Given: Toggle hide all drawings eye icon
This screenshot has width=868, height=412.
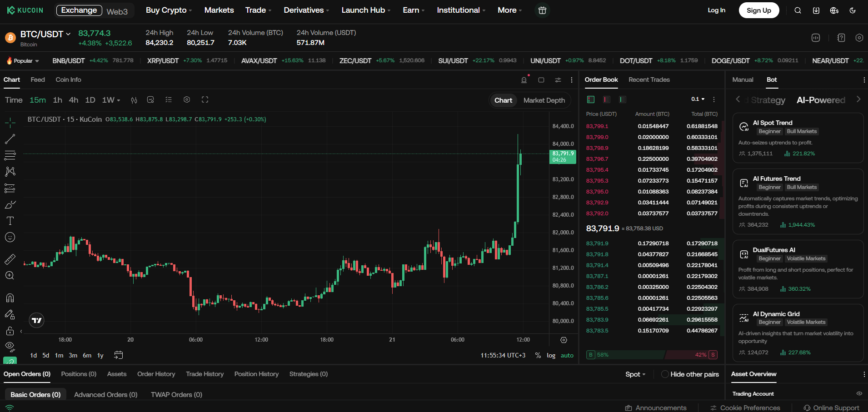Looking at the screenshot, I should pyautogui.click(x=10, y=347).
